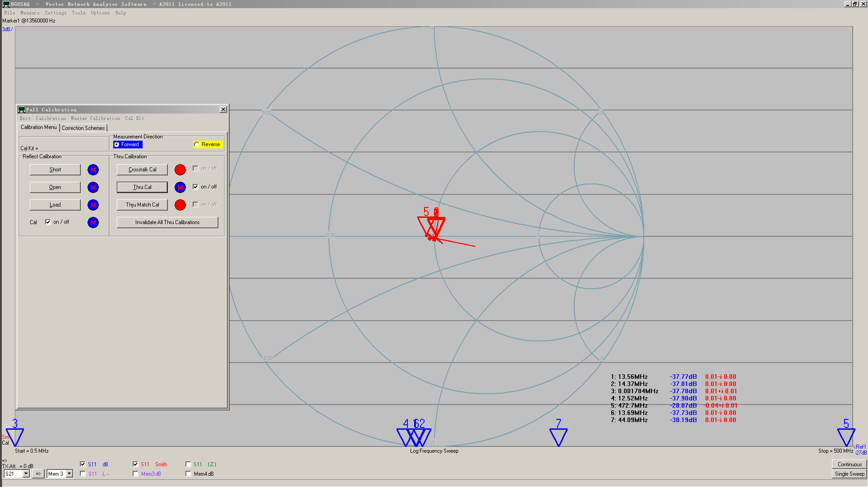The width and height of the screenshot is (868, 487).
Task: Click the red status circle beside Thru Match Cal
Action: pos(180,205)
